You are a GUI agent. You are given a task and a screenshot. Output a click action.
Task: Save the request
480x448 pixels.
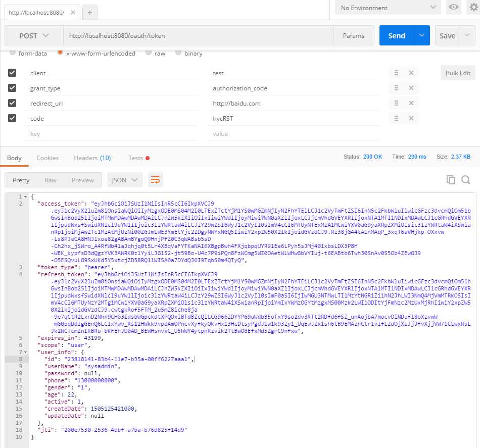click(447, 36)
